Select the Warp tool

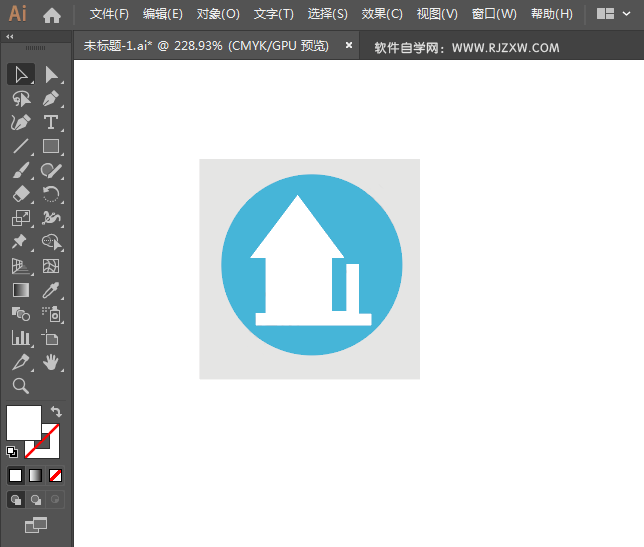point(51,218)
